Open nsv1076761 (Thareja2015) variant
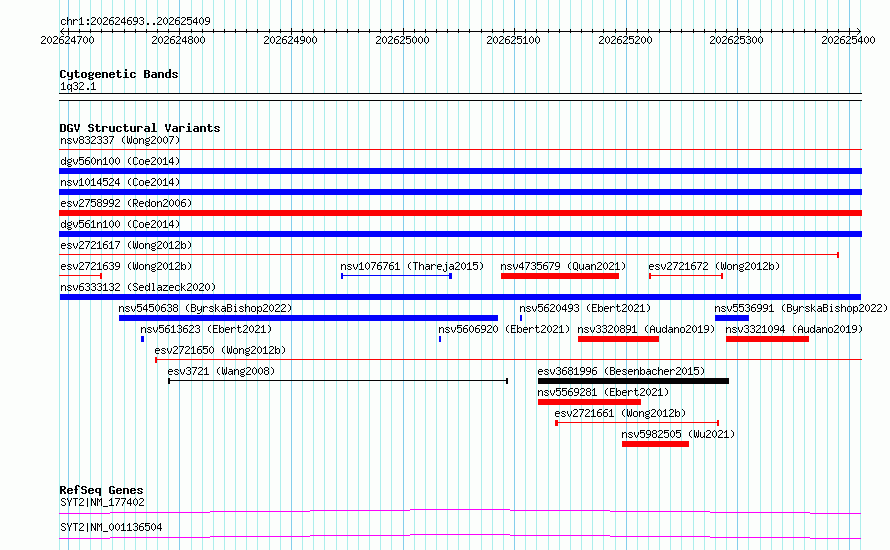 (412, 266)
